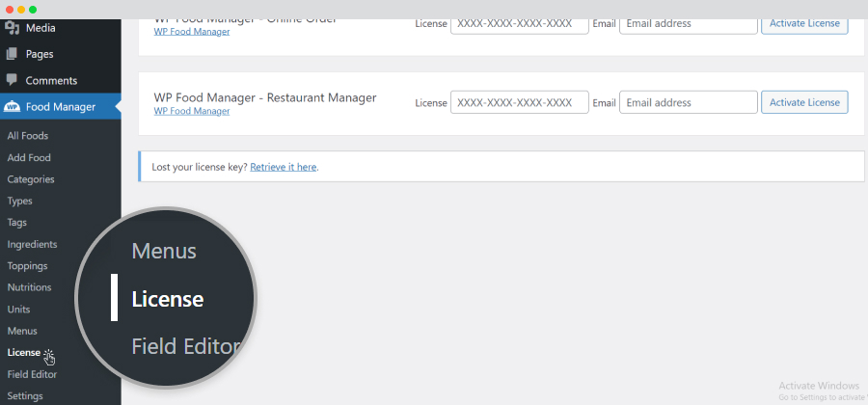Click the WP Food Manager logo icon
The image size is (868, 405).
pos(12,107)
